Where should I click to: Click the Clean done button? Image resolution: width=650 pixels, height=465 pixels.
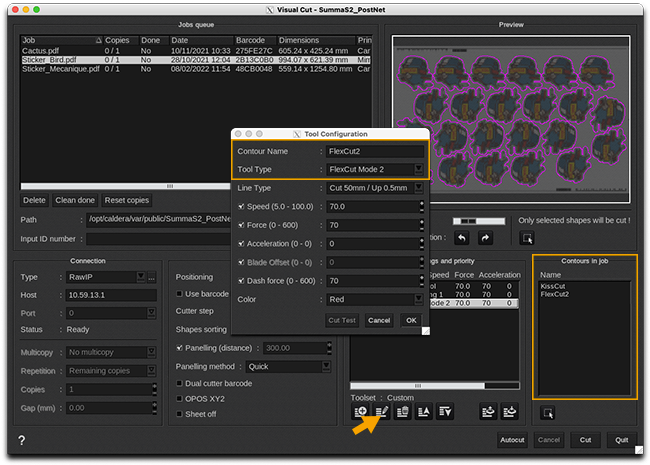click(75, 200)
